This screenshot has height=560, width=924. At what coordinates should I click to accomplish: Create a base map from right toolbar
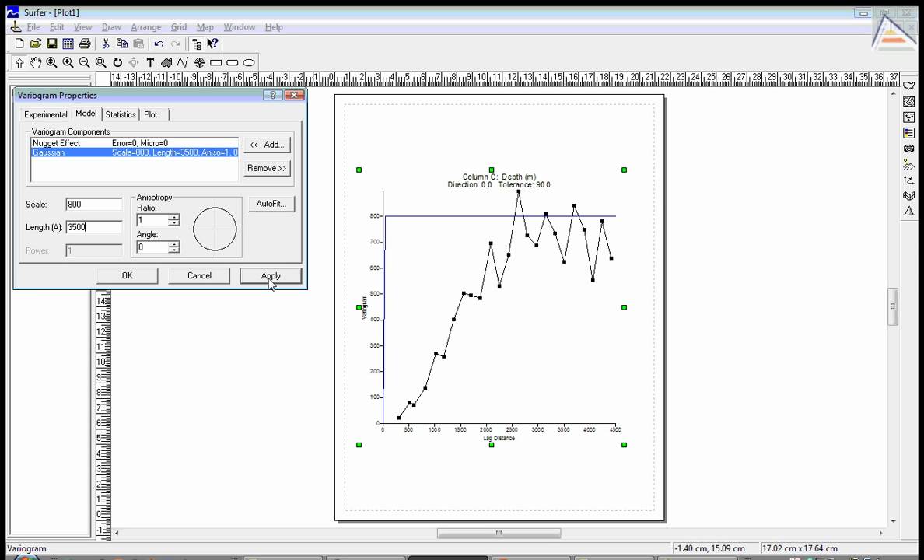click(x=908, y=86)
